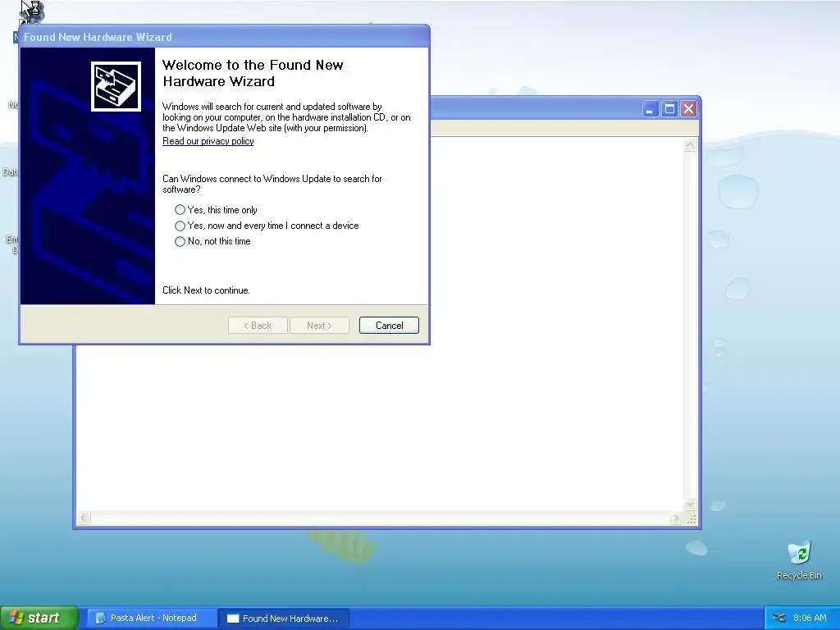Viewport: 840px width, 630px height.
Task: Open the 'Read our privacy policy' link
Action: pyautogui.click(x=208, y=141)
